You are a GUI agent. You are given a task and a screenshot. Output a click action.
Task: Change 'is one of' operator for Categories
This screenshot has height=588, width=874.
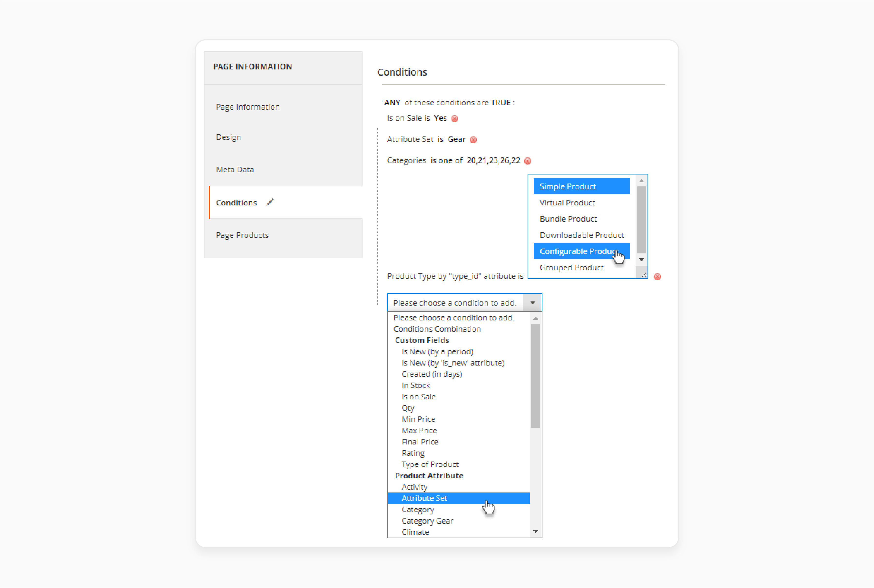[446, 161]
